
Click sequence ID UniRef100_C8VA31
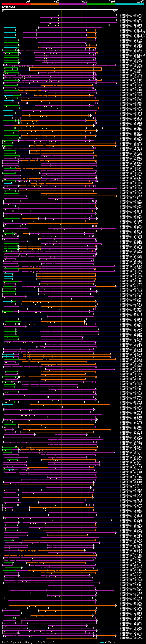(131, 153)
